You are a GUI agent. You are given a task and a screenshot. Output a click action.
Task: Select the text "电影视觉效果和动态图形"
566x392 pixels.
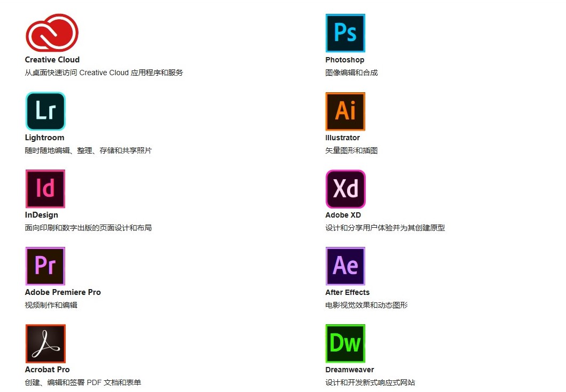tap(366, 305)
